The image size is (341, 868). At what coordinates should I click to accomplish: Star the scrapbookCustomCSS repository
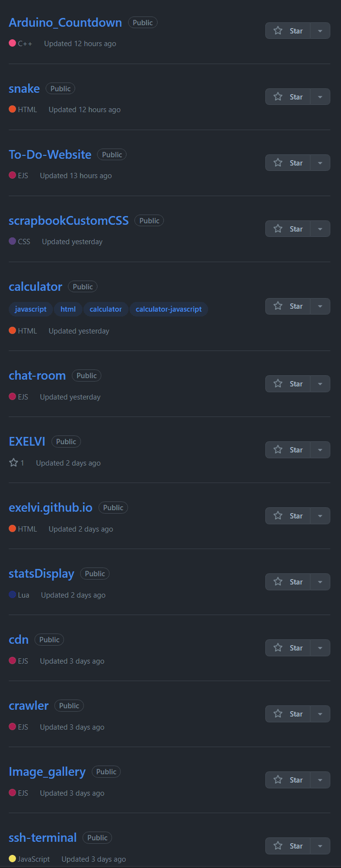pos(288,229)
